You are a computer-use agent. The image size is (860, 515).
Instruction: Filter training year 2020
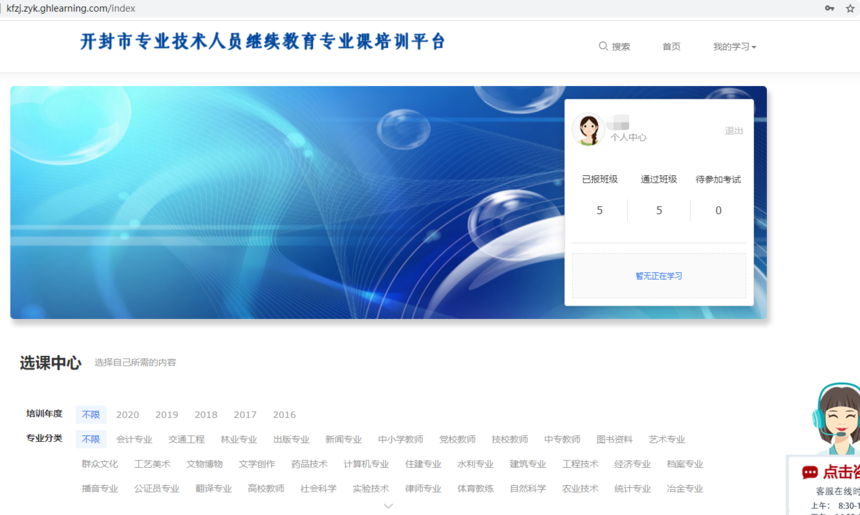128,415
